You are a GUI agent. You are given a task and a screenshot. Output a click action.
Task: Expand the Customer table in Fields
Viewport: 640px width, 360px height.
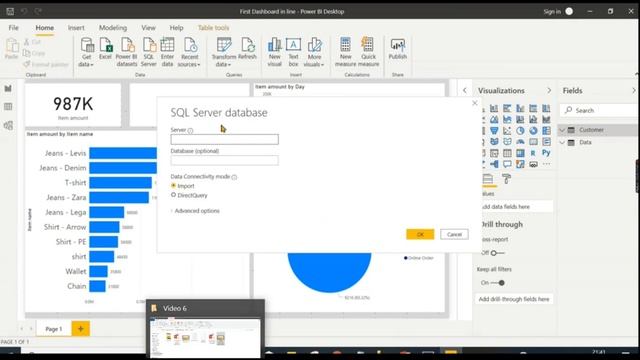click(562, 130)
